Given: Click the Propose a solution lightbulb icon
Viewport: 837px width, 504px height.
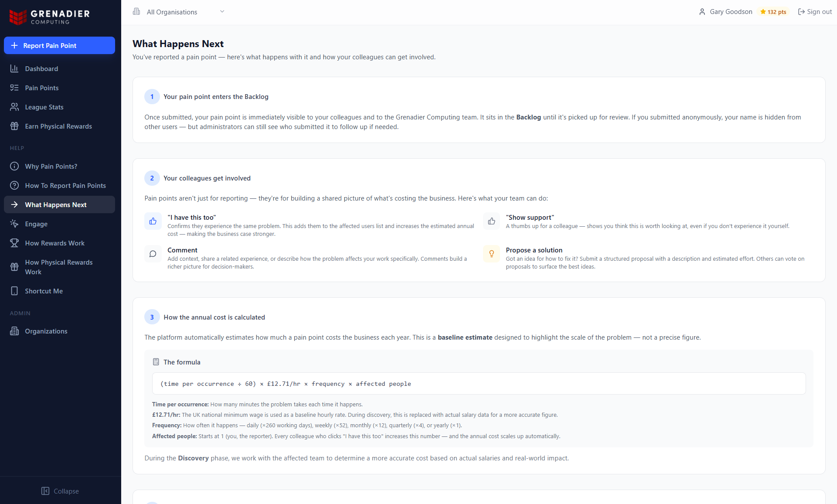Looking at the screenshot, I should (x=491, y=254).
